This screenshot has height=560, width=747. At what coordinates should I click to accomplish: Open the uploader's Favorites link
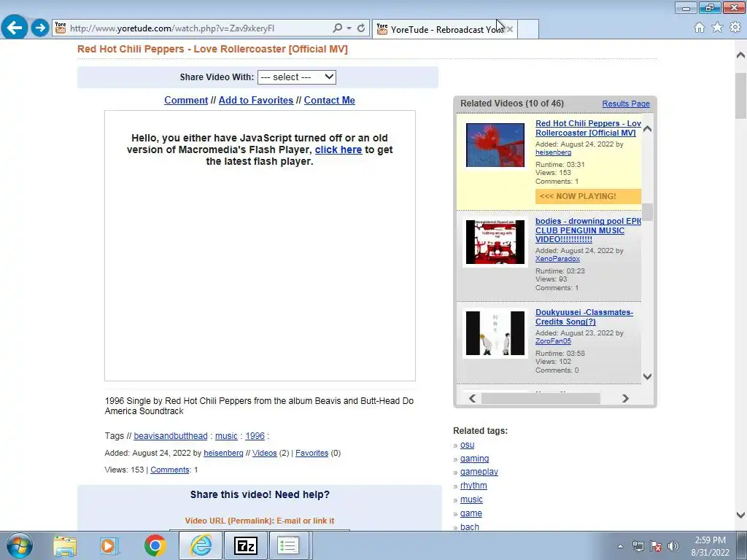pos(311,453)
